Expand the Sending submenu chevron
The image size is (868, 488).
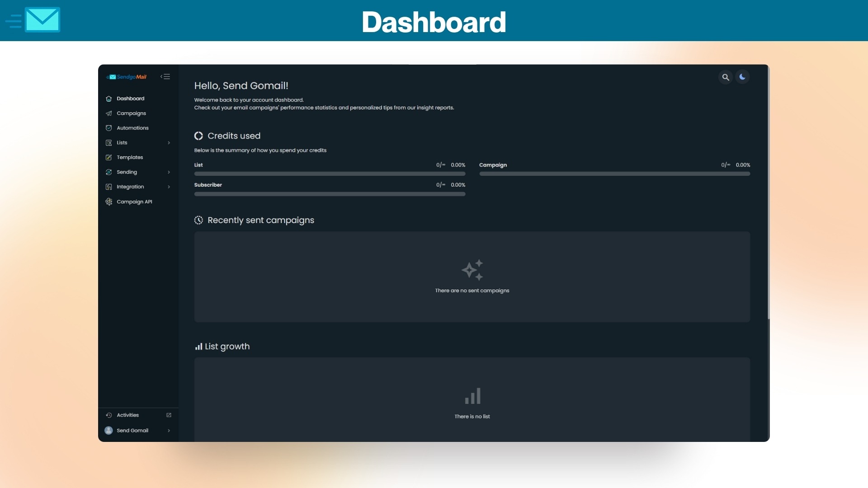[169, 172]
